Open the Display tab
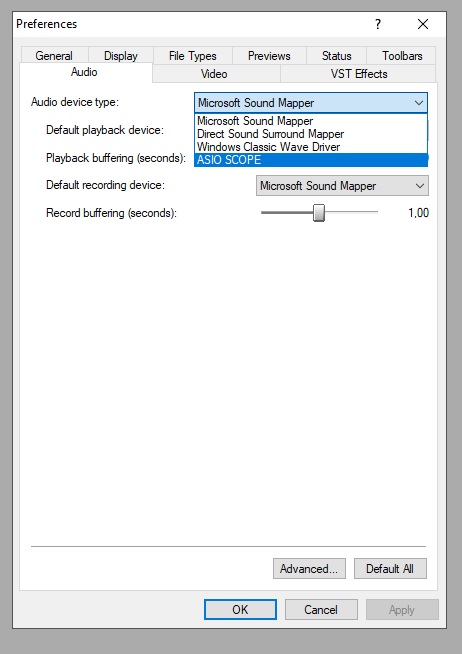Viewport: 462px width, 654px height. coord(121,55)
